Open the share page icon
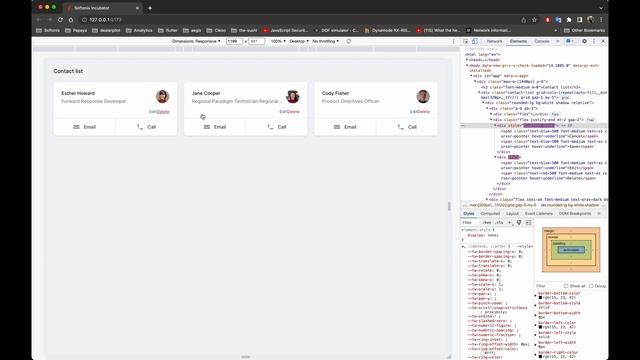640x360 pixels. coord(523,20)
